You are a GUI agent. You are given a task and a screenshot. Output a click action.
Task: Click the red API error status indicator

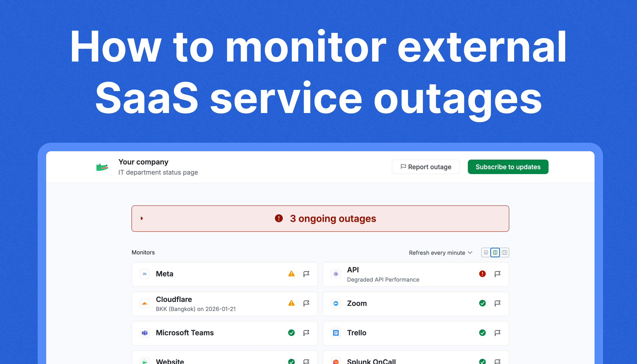pyautogui.click(x=483, y=274)
